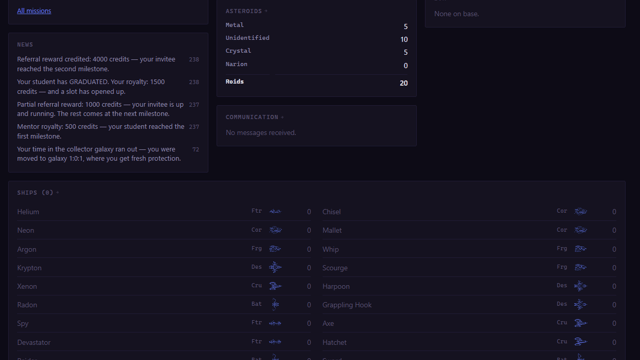Click the Hatchet cruiser ship icon
Image resolution: width=640 pixels, height=360 pixels.
(580, 342)
